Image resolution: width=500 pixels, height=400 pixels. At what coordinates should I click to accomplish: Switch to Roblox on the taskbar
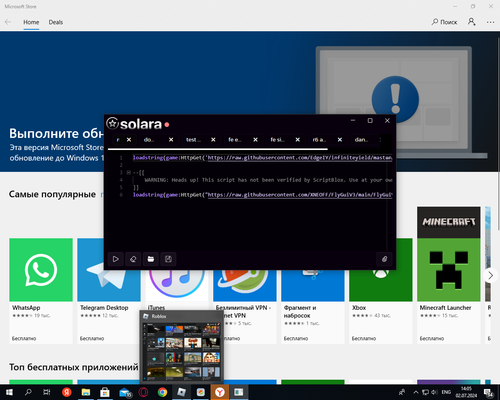pos(181,392)
